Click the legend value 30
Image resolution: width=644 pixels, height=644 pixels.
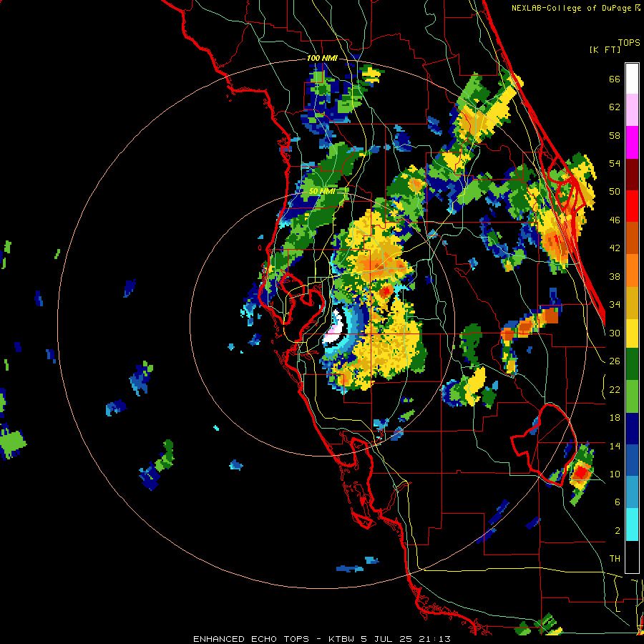[x=615, y=333]
